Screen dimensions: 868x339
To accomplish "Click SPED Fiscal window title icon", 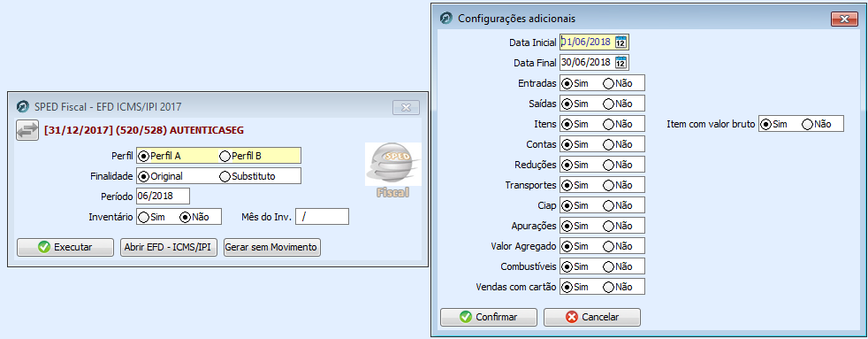I will pyautogui.click(x=23, y=106).
